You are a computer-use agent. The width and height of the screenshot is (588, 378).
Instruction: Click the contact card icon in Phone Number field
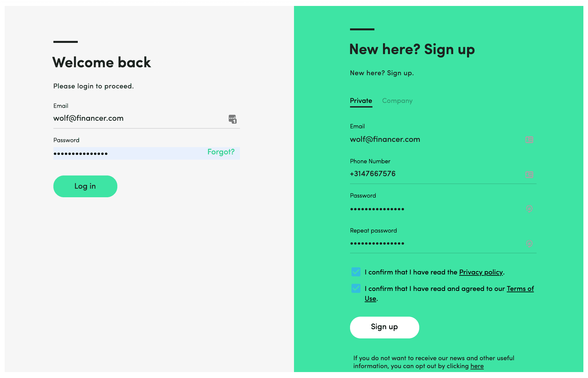tap(529, 175)
